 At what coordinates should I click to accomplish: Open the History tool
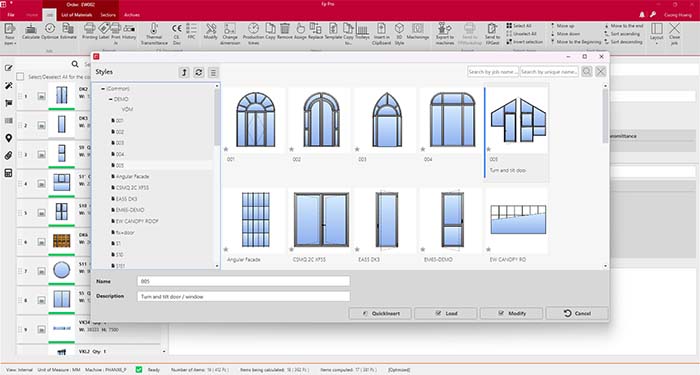point(129,32)
